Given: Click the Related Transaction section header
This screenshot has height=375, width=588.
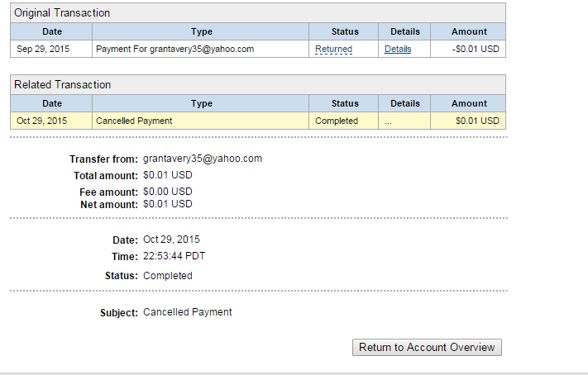Looking at the screenshot, I should coord(62,84).
